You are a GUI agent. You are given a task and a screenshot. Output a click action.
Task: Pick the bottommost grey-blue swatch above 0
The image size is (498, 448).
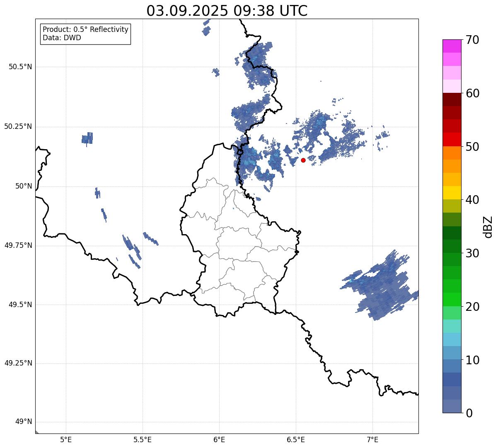click(x=452, y=406)
